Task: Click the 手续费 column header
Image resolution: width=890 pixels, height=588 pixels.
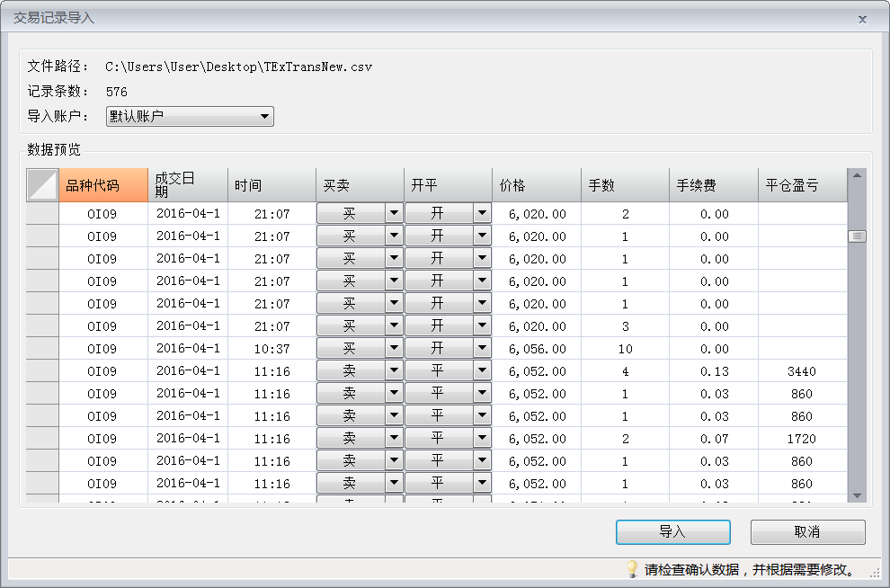Action: (x=713, y=185)
